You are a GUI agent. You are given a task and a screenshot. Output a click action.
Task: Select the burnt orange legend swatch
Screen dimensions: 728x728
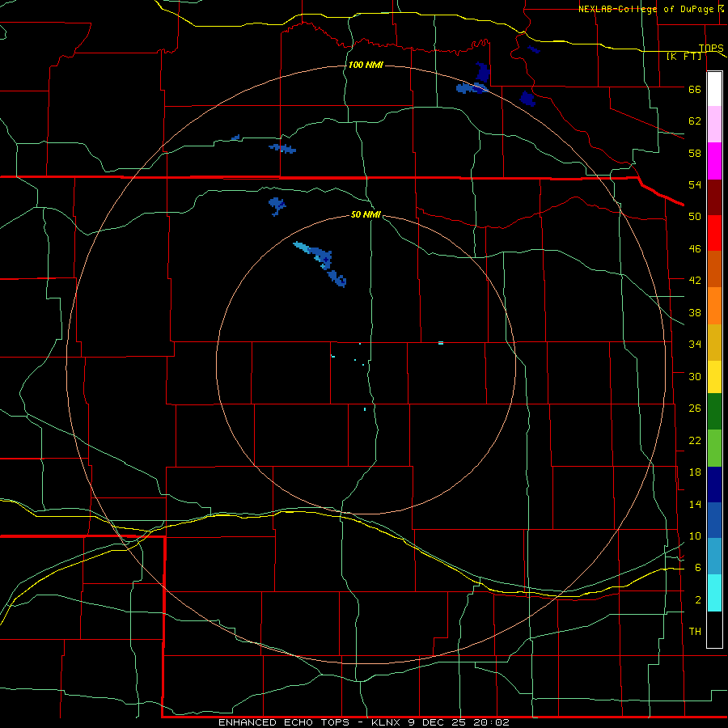[x=714, y=269]
